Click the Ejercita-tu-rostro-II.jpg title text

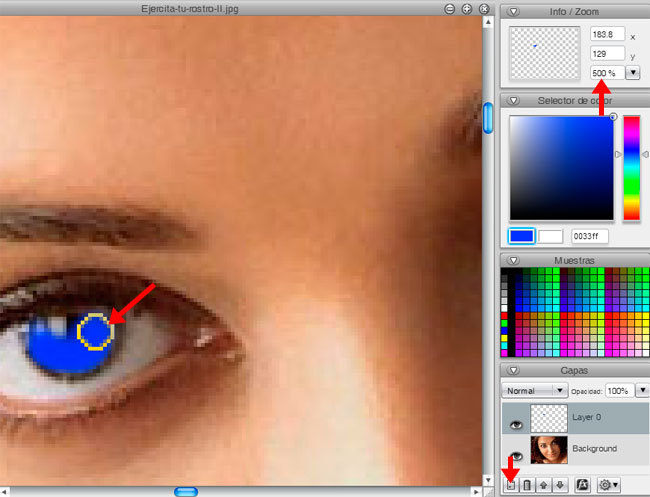pos(190,9)
